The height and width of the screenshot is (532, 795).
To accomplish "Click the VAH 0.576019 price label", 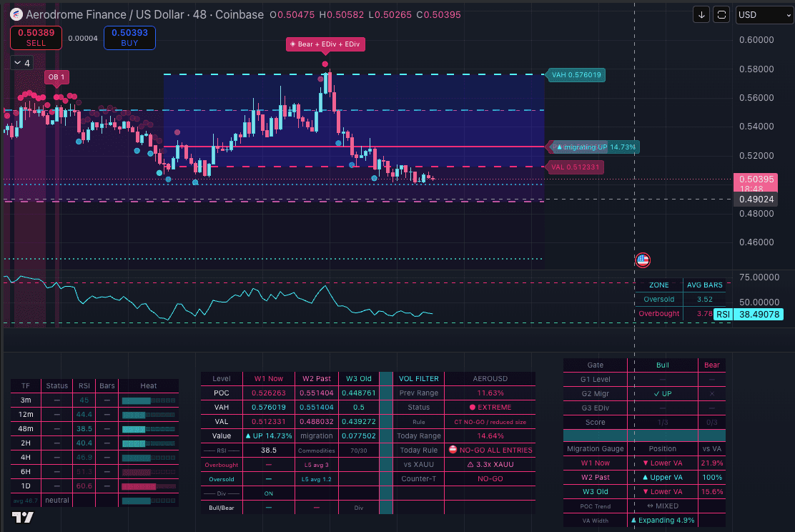I will [x=576, y=75].
